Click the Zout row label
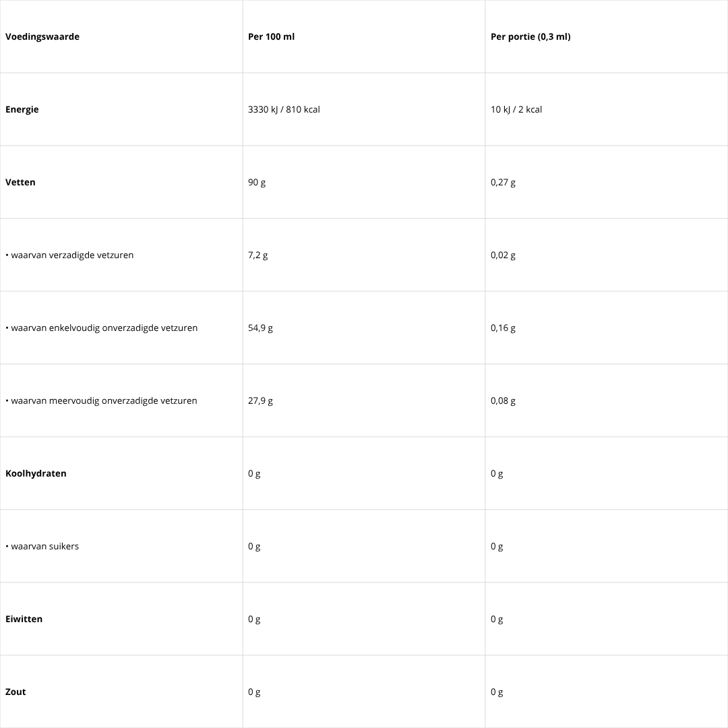This screenshot has width=728, height=728. tap(16, 692)
